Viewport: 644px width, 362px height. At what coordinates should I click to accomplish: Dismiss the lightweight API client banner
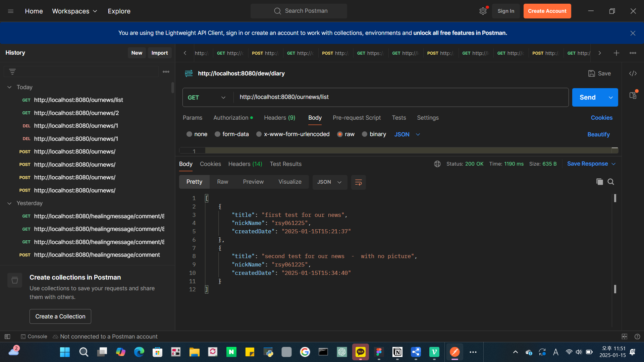click(x=633, y=33)
